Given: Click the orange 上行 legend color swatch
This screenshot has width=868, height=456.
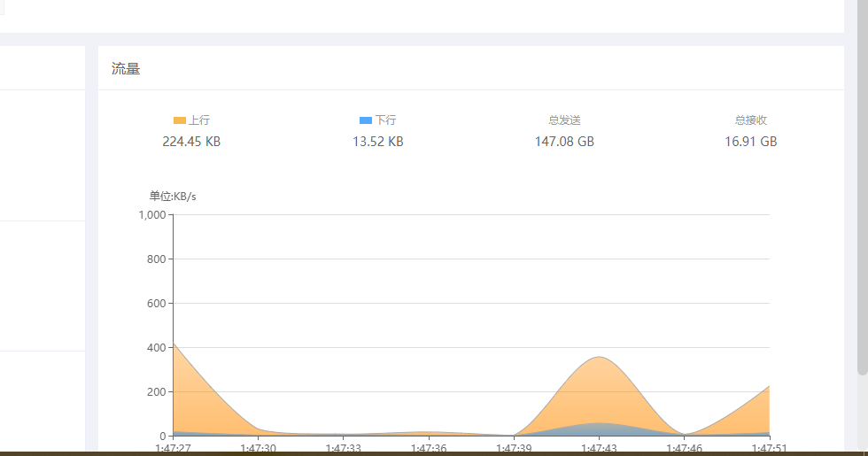Looking at the screenshot, I should pyautogui.click(x=179, y=120).
